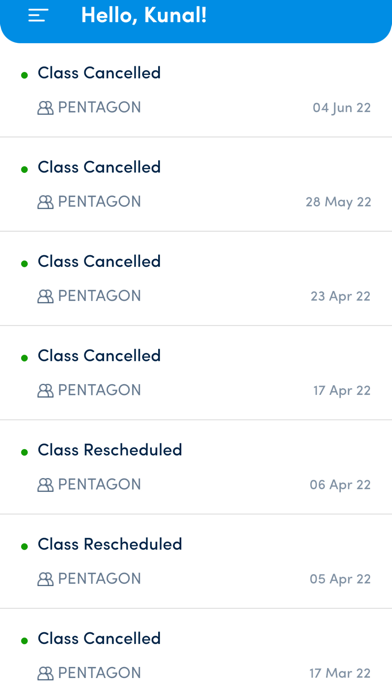Click the Hello, Kunal! header title

click(x=144, y=15)
